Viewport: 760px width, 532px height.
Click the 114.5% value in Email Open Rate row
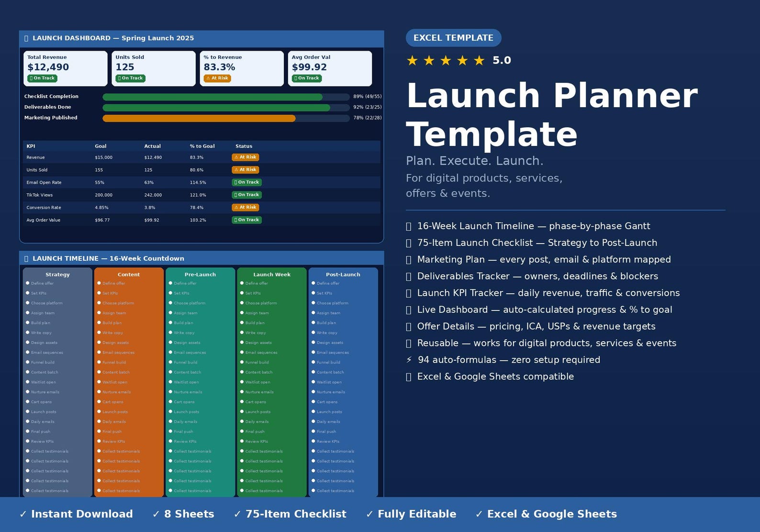pos(198,183)
